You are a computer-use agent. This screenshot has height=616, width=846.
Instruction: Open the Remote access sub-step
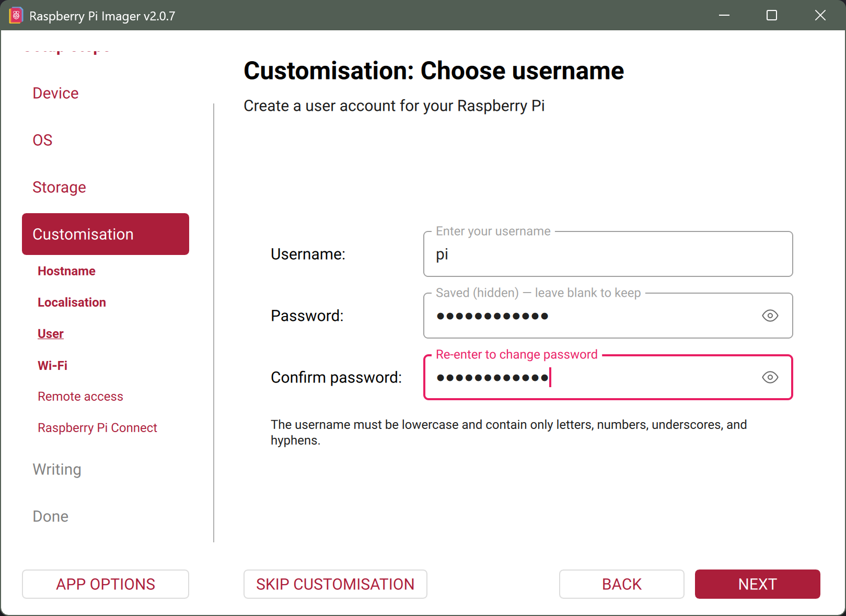(x=80, y=397)
